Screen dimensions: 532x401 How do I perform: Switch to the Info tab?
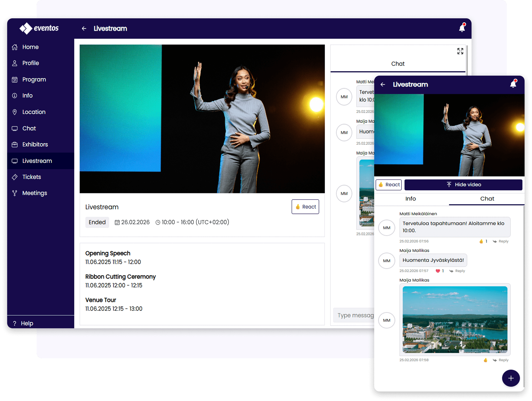[411, 199]
